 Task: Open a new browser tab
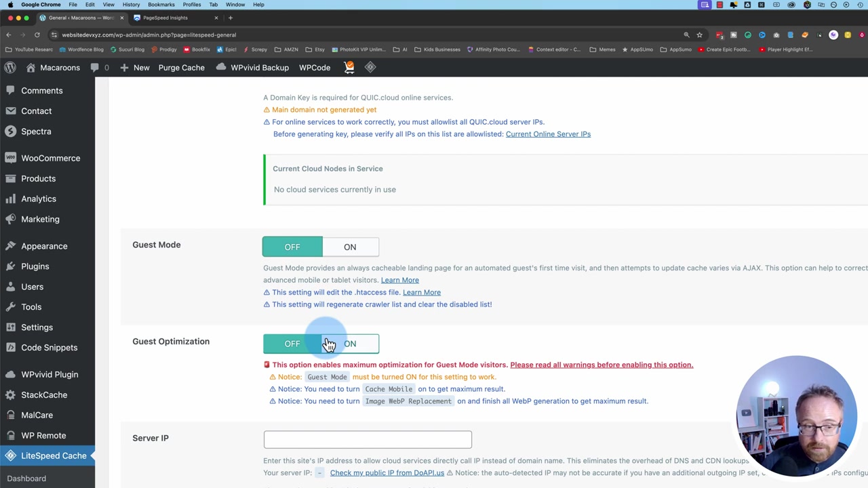[230, 18]
